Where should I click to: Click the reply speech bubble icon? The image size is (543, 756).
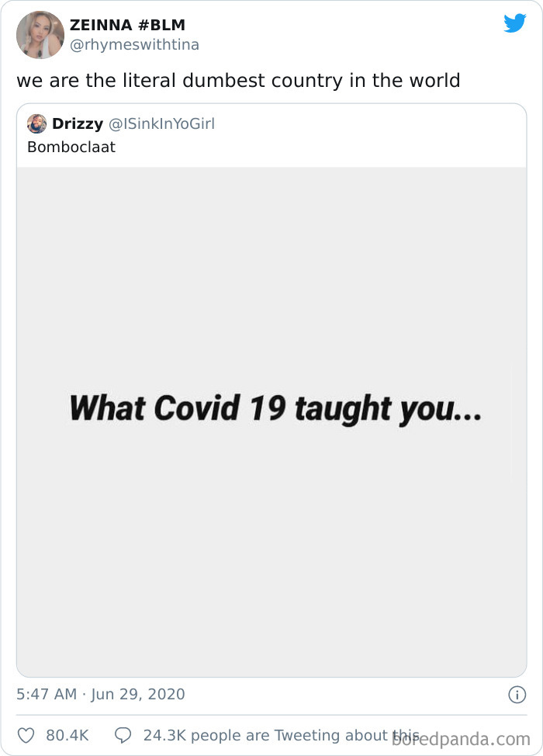pyautogui.click(x=123, y=734)
